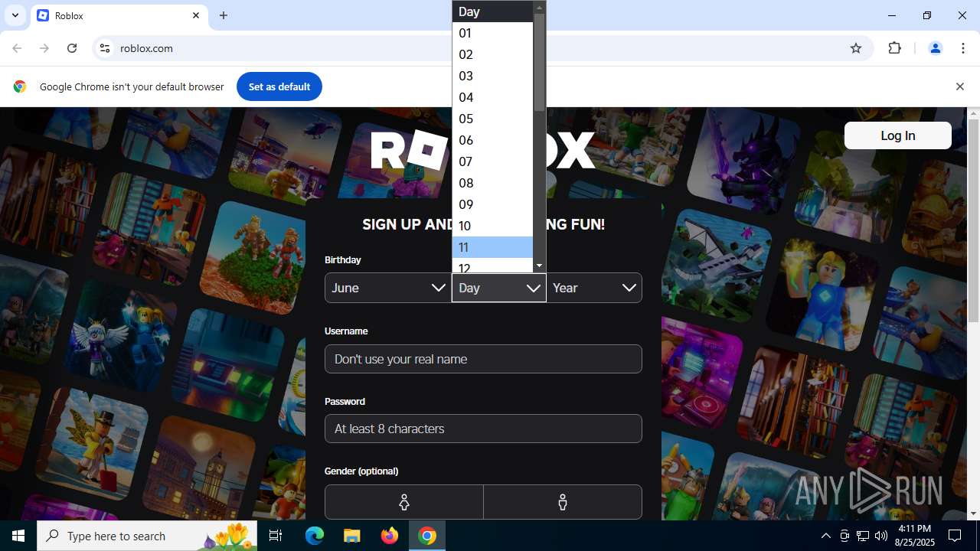Open the network status tray icon
This screenshot has width=980, height=551.
pos(863,536)
